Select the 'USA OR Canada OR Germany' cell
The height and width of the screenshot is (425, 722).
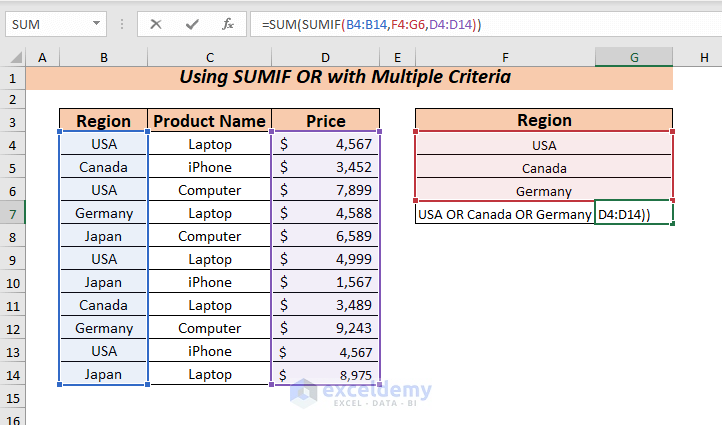[504, 213]
